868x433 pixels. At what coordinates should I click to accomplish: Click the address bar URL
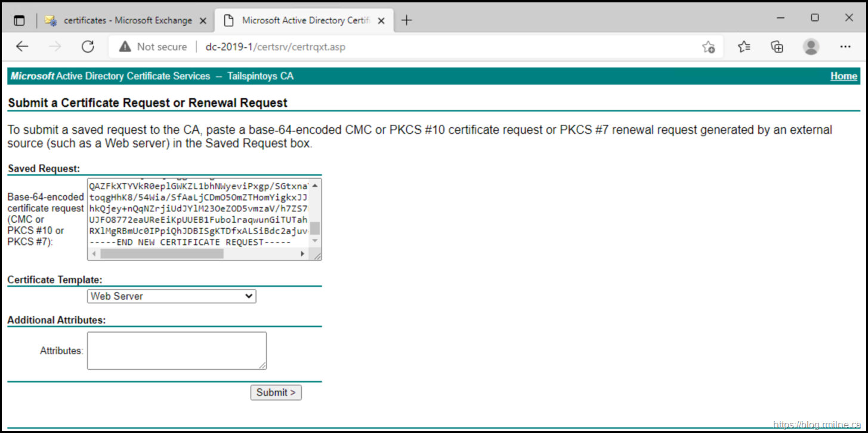[275, 47]
